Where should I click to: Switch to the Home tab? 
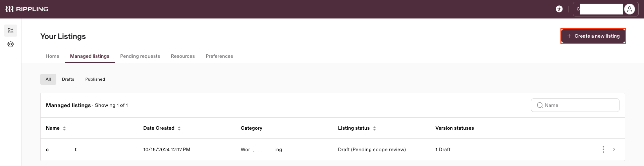(x=52, y=56)
